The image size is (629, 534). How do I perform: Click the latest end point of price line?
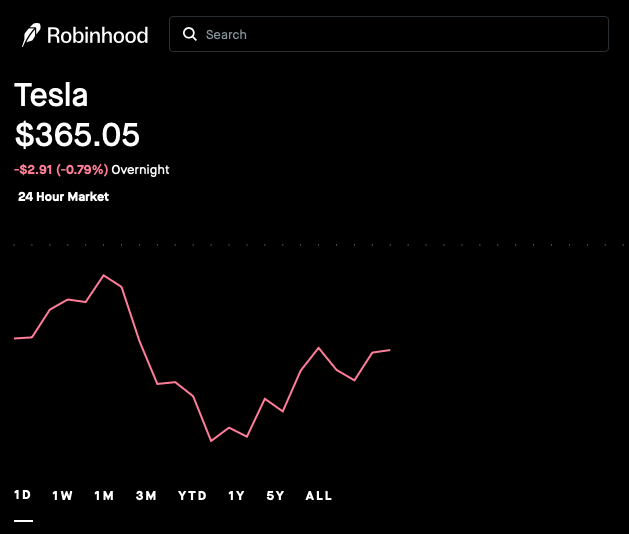(x=390, y=350)
